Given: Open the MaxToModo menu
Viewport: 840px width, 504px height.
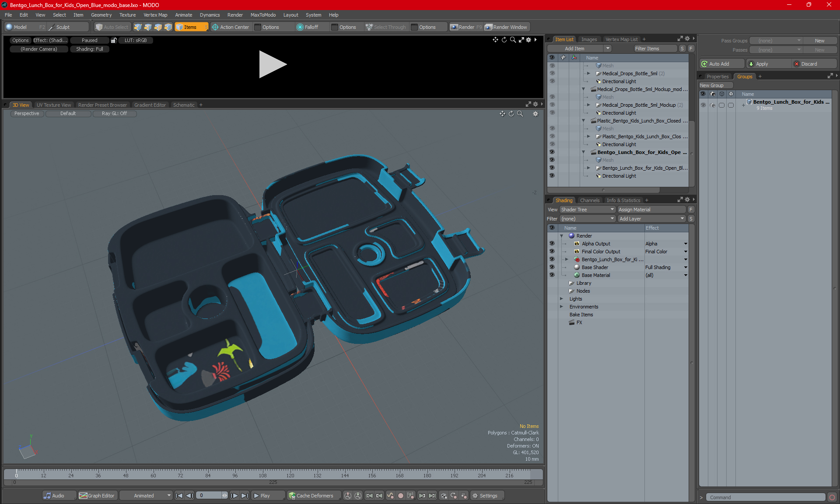Looking at the screenshot, I should [263, 15].
